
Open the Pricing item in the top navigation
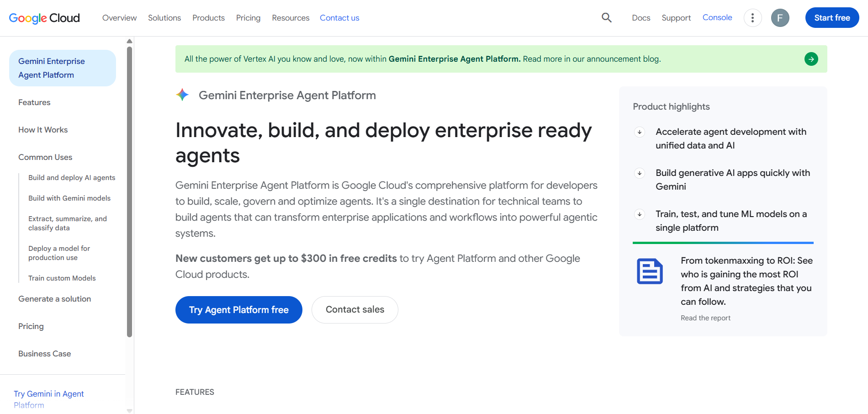(248, 18)
